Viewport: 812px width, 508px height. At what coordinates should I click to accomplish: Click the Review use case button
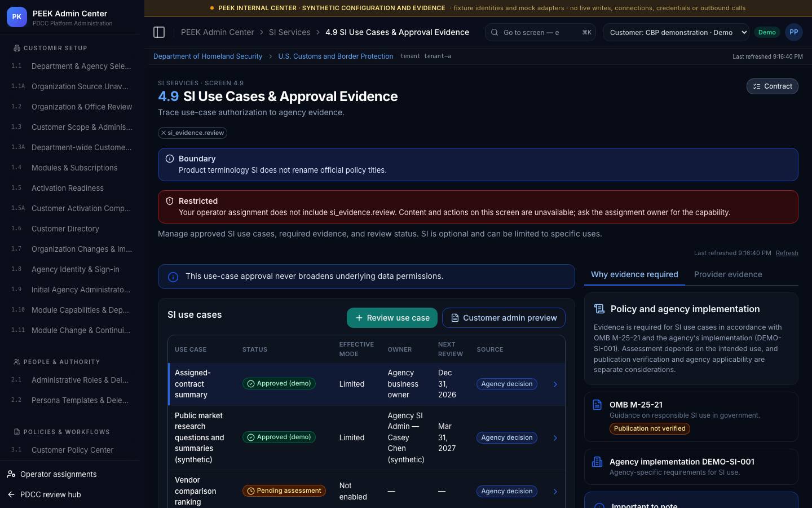coord(392,318)
